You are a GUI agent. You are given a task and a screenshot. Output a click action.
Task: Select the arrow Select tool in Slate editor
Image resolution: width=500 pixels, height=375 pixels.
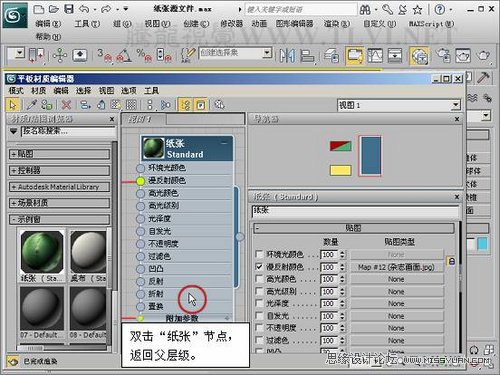[x=13, y=105]
